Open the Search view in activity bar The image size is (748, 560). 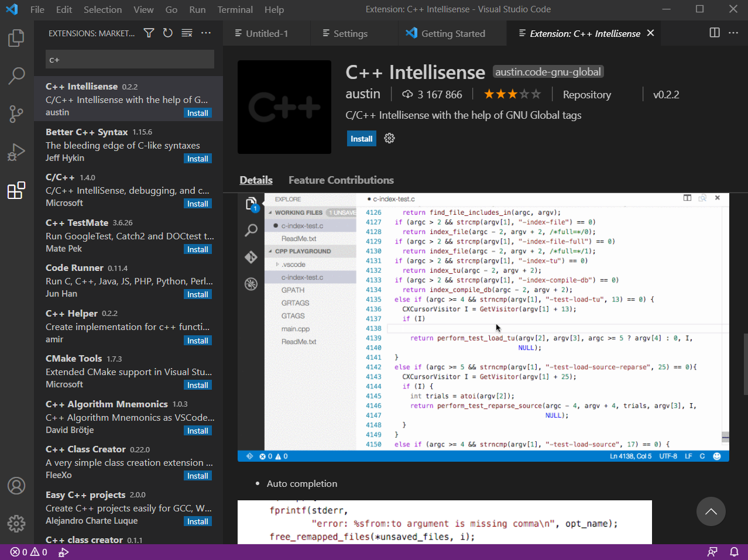pos(16,75)
